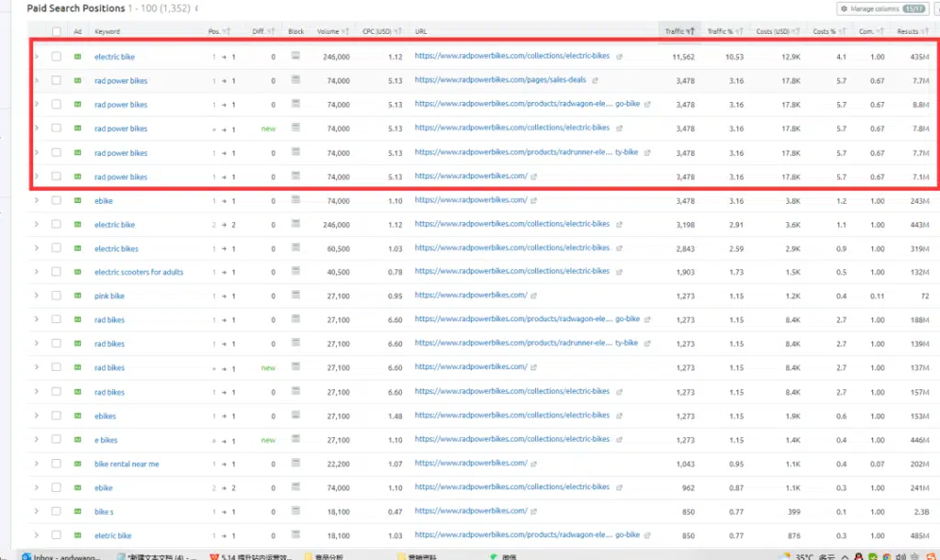Expand the ebike 3,478 traffic row
This screenshot has width=940, height=560.
tap(37, 200)
